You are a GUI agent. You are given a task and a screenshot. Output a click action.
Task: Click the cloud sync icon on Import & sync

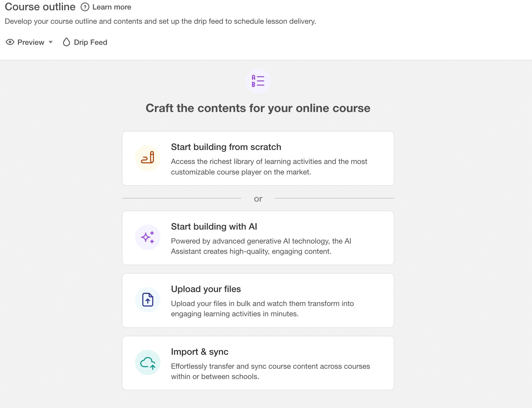coord(148,362)
